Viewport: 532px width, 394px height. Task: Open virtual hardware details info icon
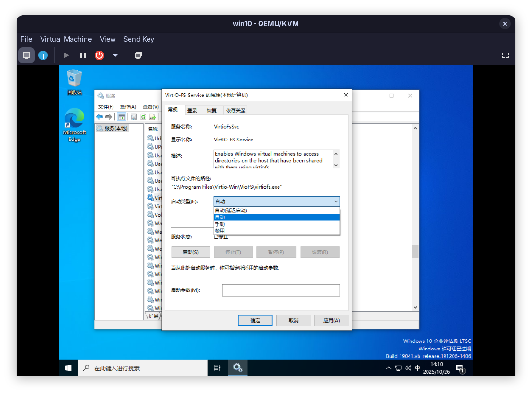(x=43, y=55)
